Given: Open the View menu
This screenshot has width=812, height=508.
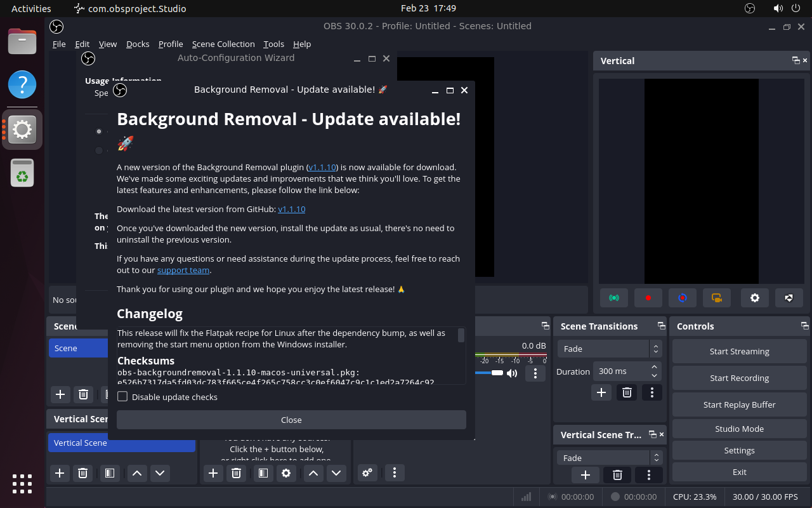Looking at the screenshot, I should (108, 44).
